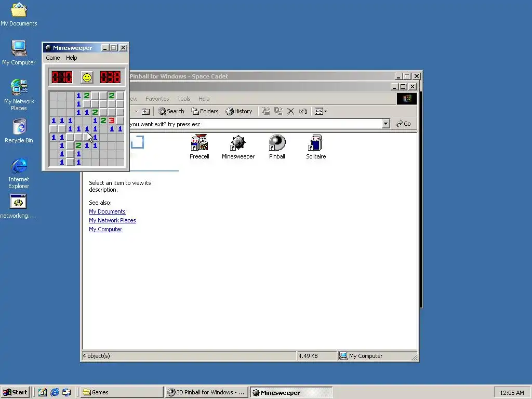Select the Solitaire shortcut icon
532x399 pixels.
(x=316, y=147)
